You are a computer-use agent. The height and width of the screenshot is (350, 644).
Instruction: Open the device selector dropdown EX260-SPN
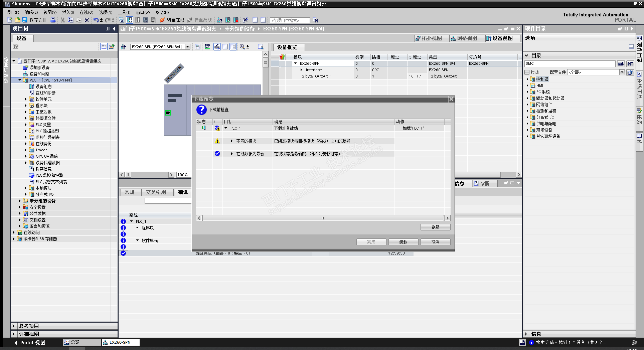click(x=188, y=47)
